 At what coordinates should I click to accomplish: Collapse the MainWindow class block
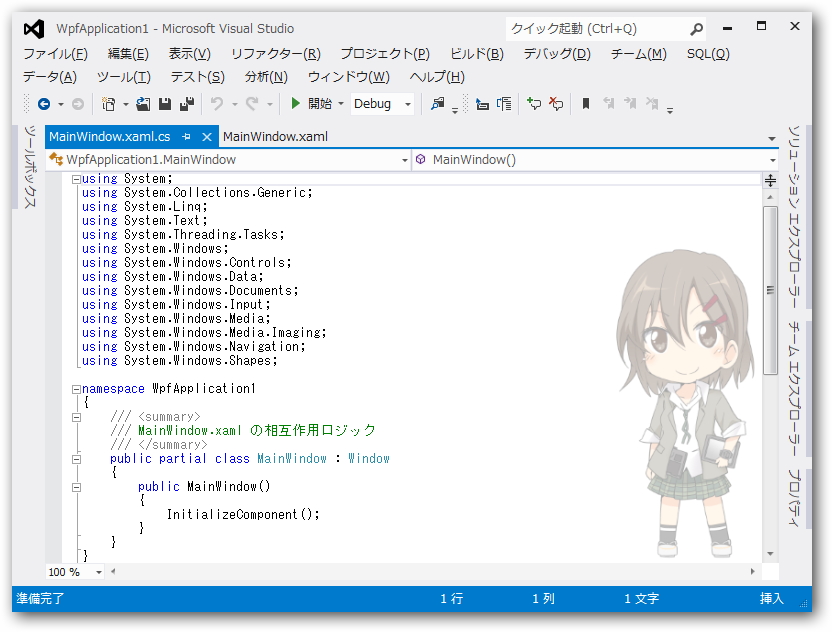coord(76,460)
